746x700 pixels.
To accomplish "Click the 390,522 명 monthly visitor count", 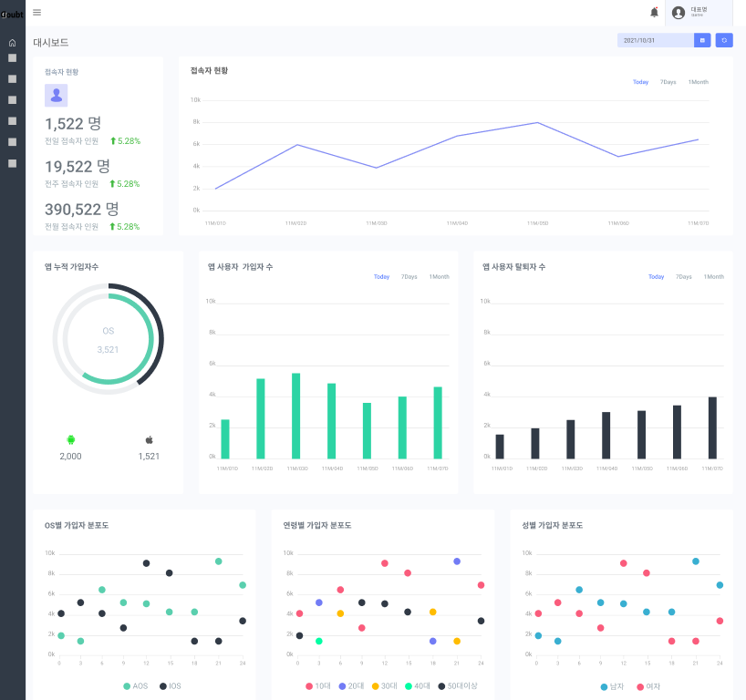I will click(81, 210).
